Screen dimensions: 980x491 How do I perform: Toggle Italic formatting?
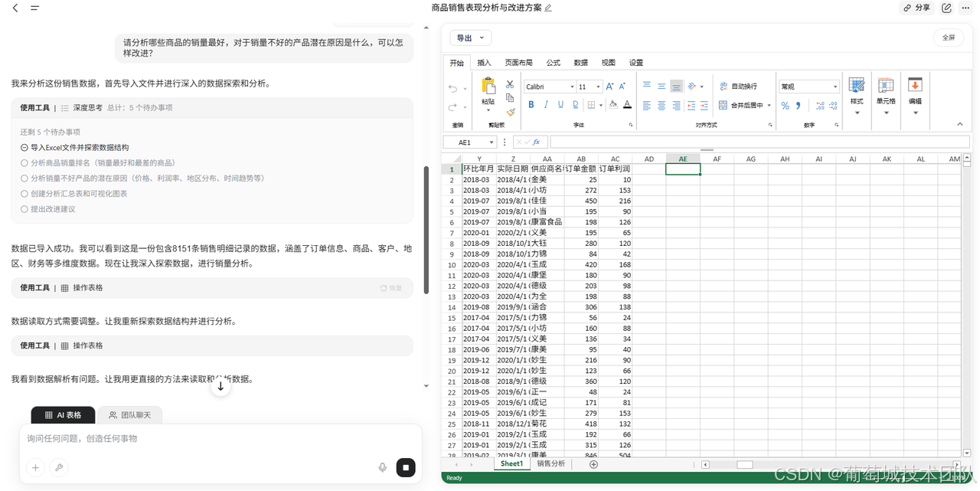546,105
